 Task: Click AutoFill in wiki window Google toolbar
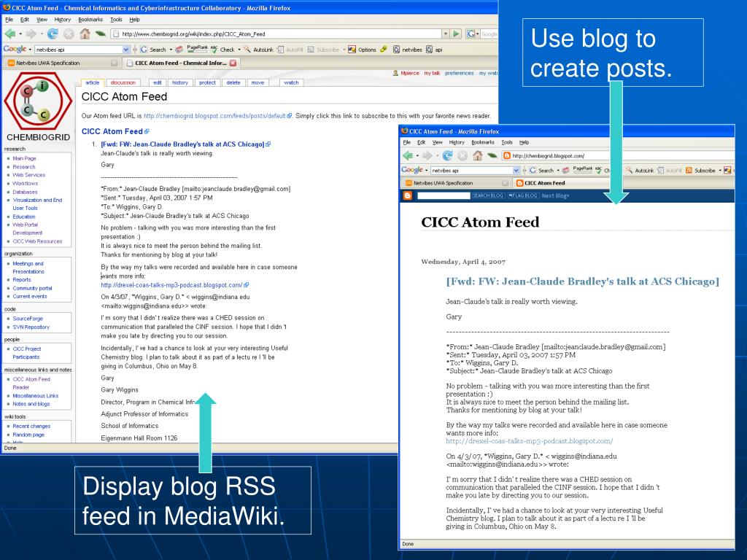290,50
